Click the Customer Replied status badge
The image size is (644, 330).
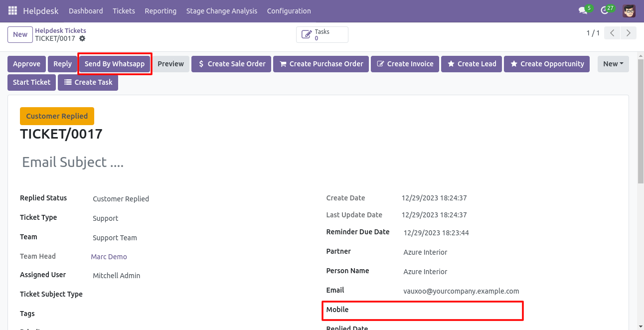[x=57, y=116]
